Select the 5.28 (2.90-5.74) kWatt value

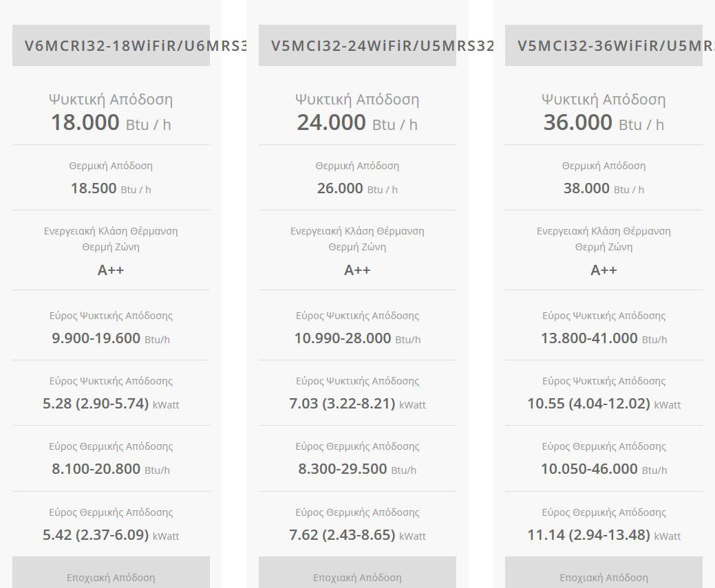coord(111,404)
